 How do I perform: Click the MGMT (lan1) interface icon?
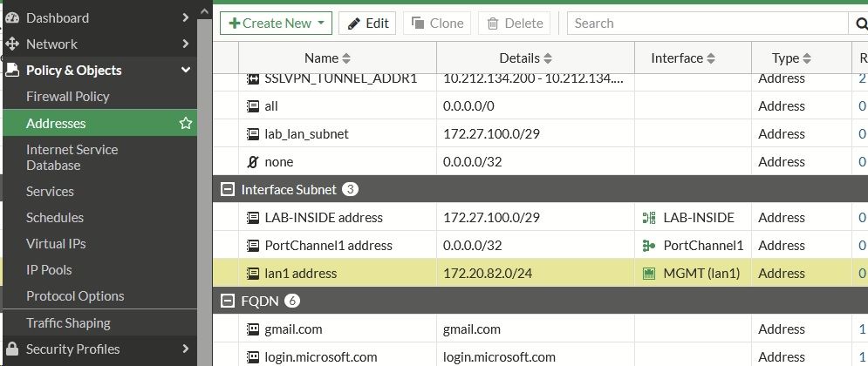pyautogui.click(x=649, y=274)
